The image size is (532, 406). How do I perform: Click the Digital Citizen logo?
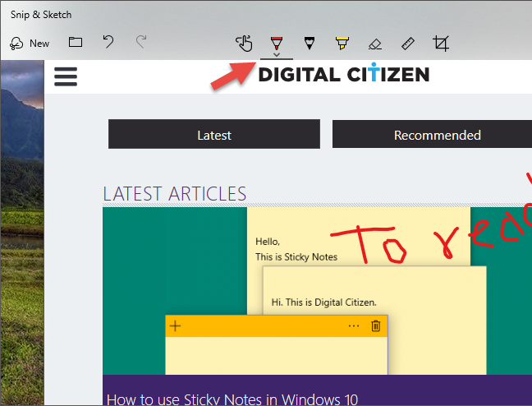coord(344,73)
